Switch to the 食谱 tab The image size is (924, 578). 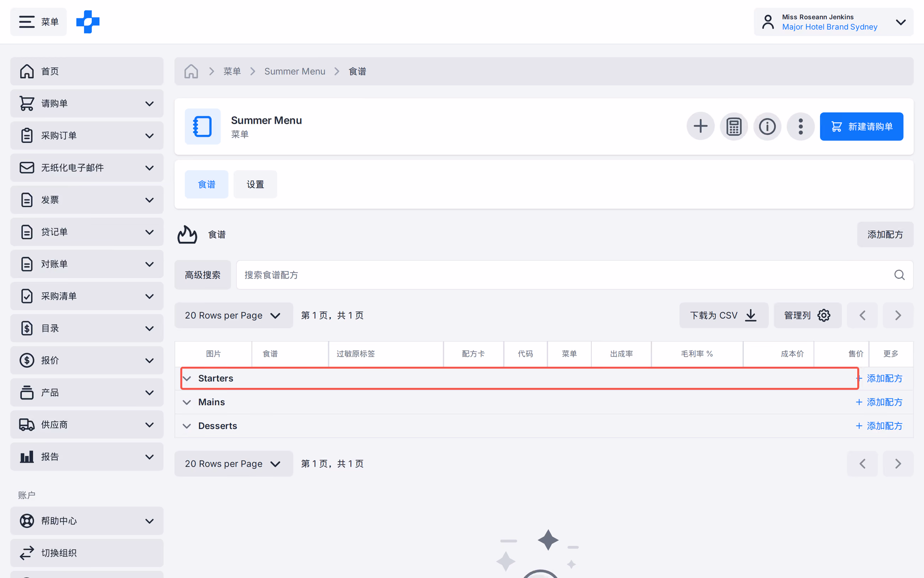[x=206, y=184]
